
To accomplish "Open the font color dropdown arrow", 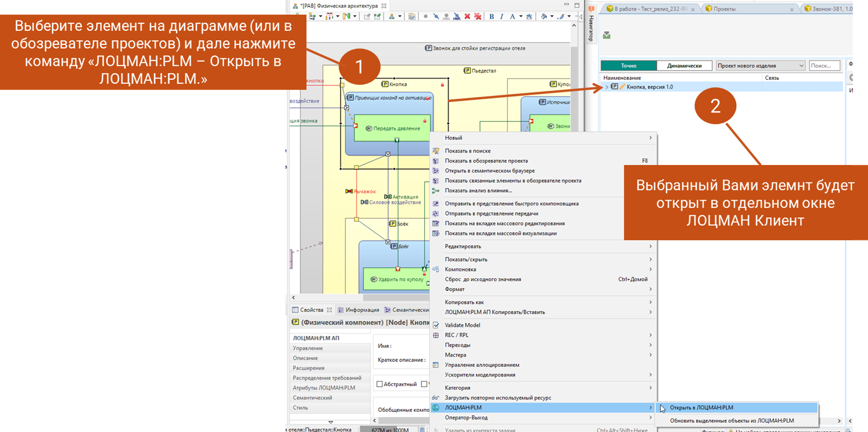I will [x=521, y=17].
